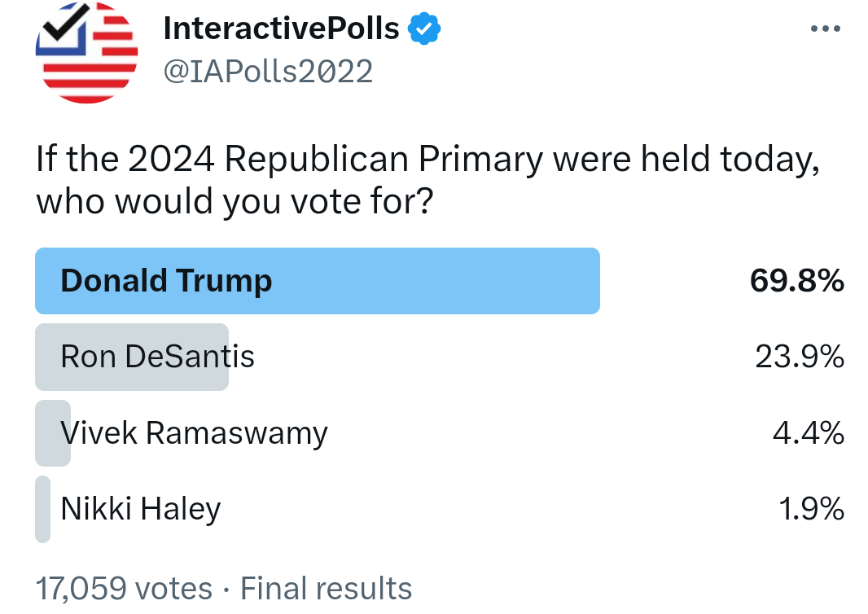
Task: Click the blue Donald Trump result bar
Action: pyautogui.click(x=318, y=281)
